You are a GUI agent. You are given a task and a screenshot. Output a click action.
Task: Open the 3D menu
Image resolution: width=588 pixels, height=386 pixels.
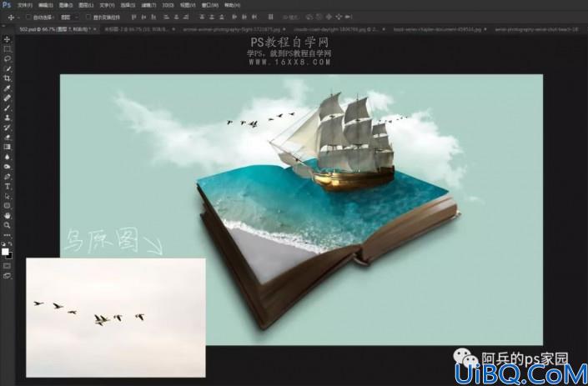[168, 5]
